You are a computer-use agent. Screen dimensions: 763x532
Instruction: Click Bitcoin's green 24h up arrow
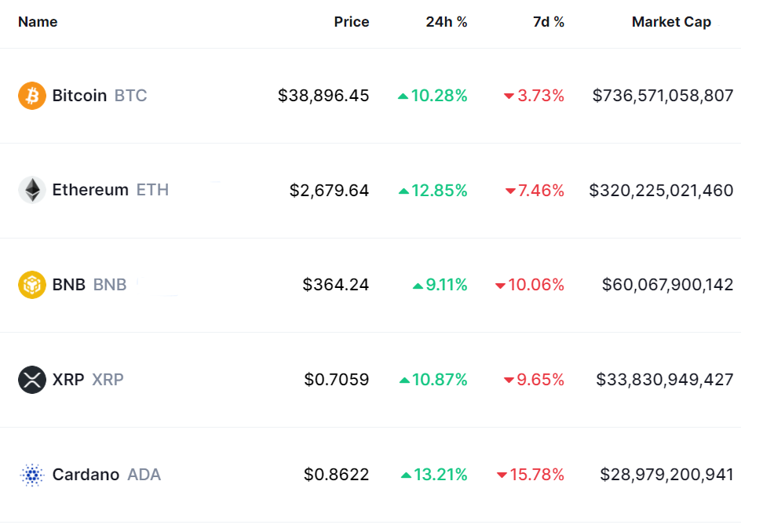(x=403, y=97)
